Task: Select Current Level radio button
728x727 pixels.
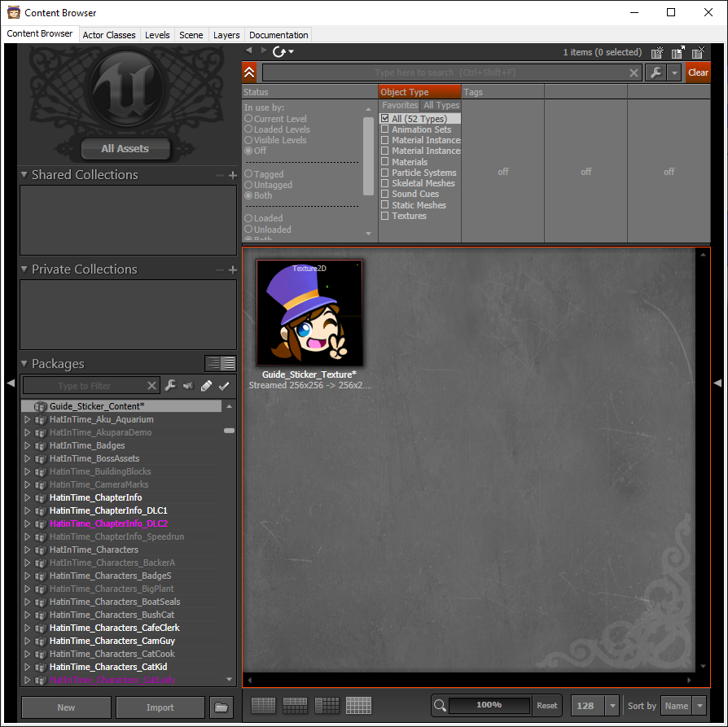Action: point(248,118)
